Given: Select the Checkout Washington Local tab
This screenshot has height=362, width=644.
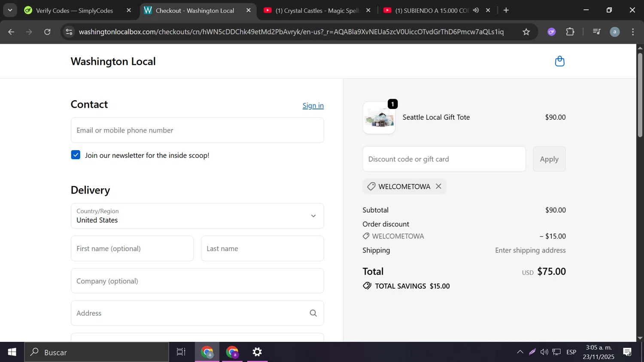Looking at the screenshot, I should pyautogui.click(x=194, y=10).
